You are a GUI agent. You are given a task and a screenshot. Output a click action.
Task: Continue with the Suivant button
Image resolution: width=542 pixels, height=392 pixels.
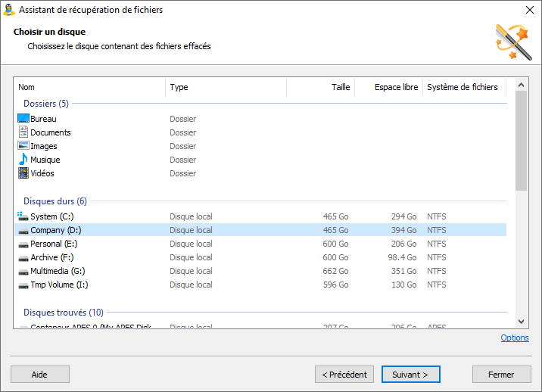point(410,375)
